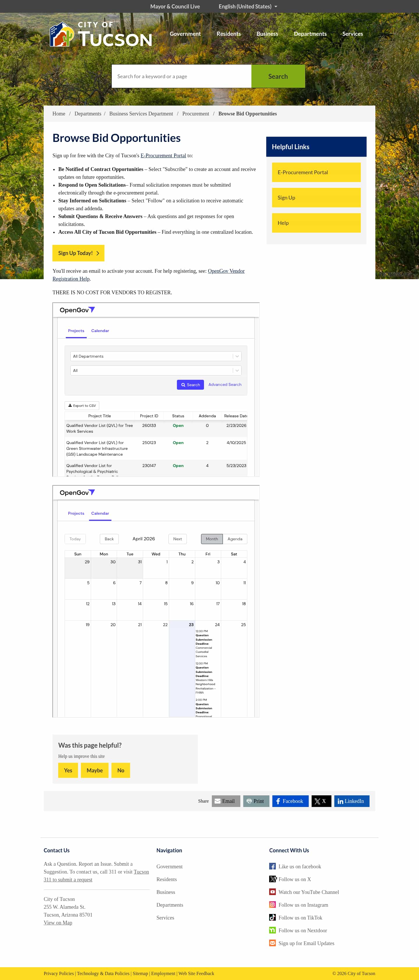The width and height of the screenshot is (419, 980).
Task: Click the Email Updates envelope icon
Action: 272,943
